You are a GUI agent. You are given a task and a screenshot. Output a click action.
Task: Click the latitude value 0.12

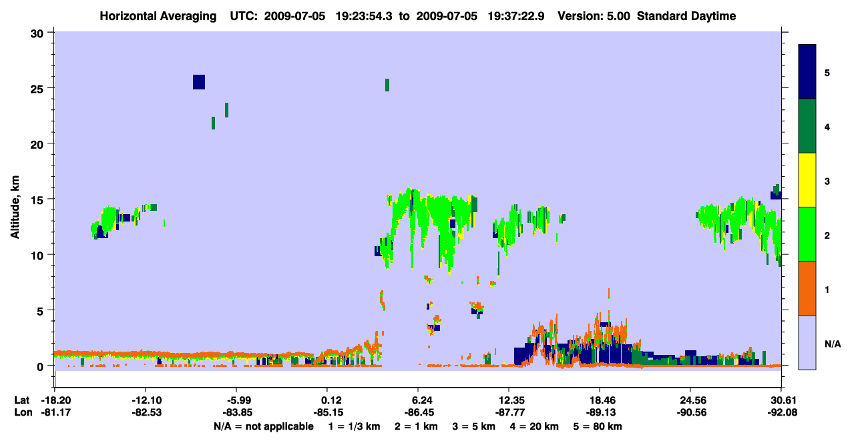tap(331, 400)
